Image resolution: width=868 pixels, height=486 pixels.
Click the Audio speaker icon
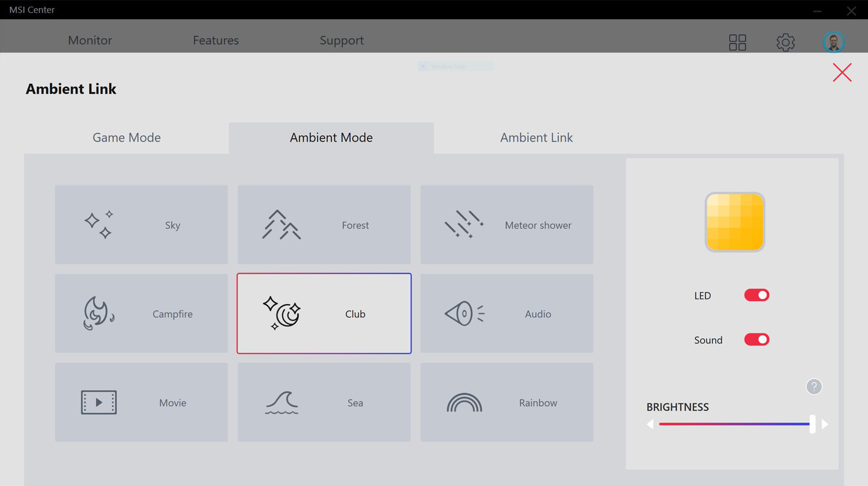point(464,314)
